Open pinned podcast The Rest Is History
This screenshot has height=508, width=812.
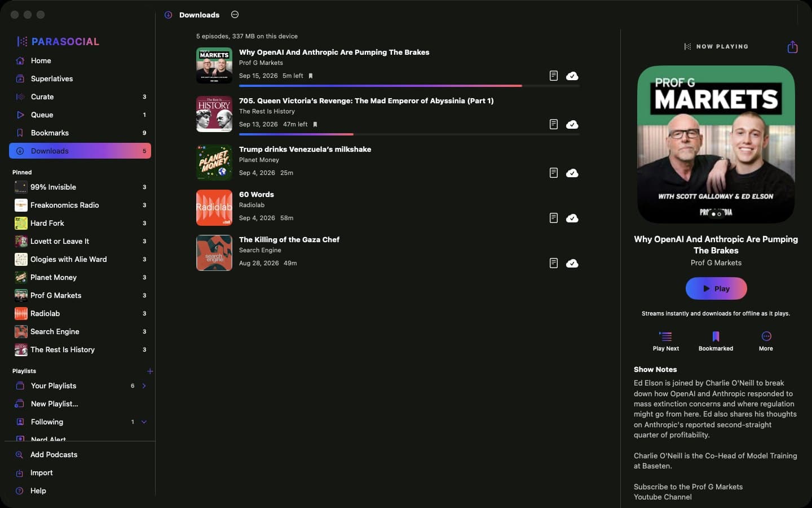click(x=80, y=349)
